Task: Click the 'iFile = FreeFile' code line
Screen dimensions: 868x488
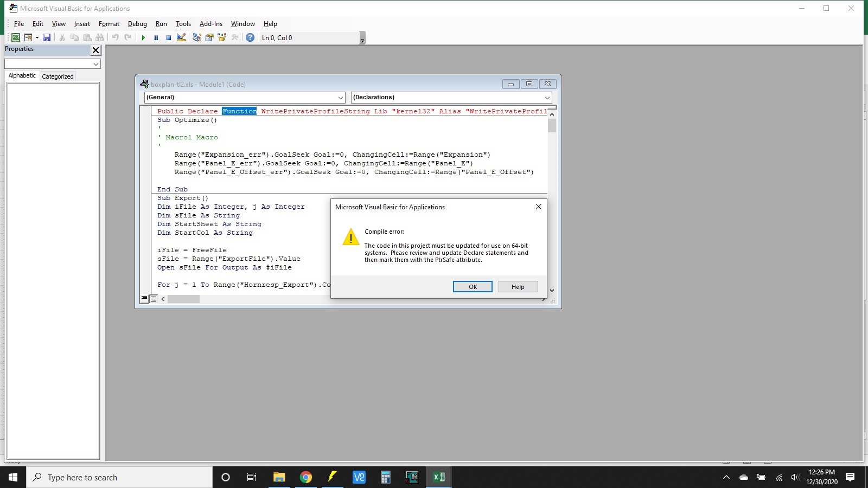Action: [x=192, y=250]
